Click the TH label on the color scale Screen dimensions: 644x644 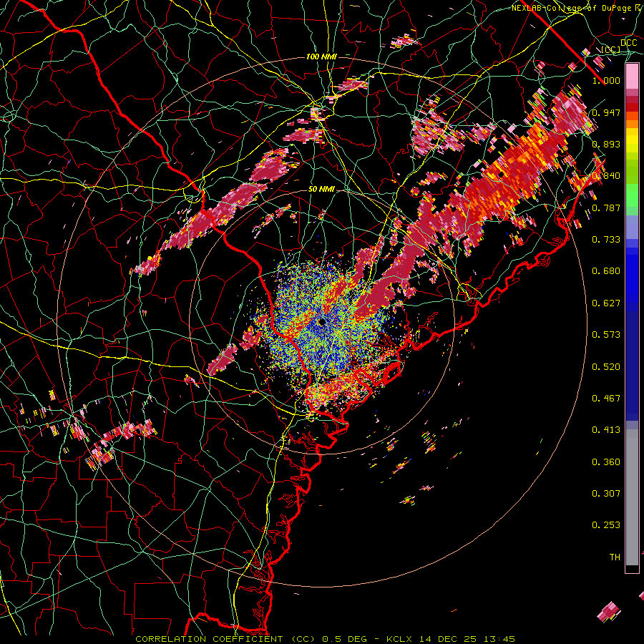pos(615,557)
